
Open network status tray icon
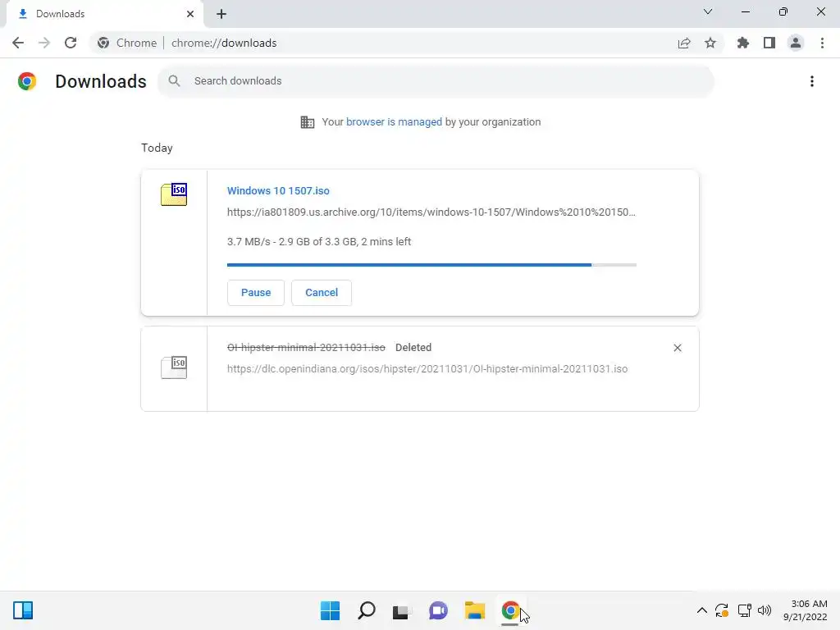pyautogui.click(x=744, y=610)
